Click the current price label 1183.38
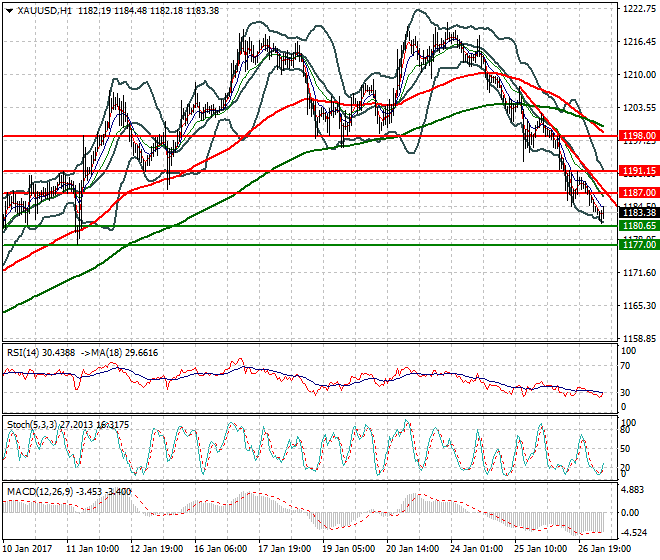Screen dimensions: 660x560 (639, 213)
